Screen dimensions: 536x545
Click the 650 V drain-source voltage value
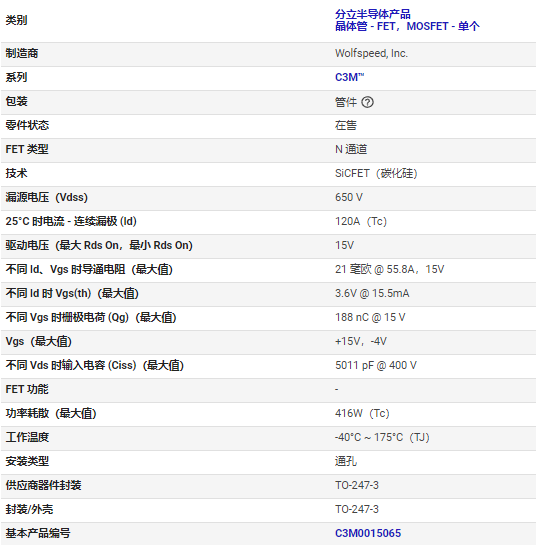349,197
